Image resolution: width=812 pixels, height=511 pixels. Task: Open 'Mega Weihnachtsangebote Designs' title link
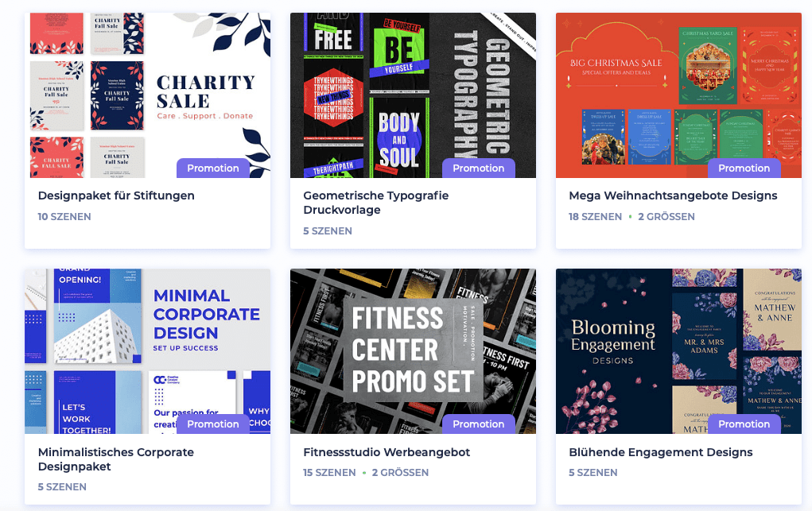pos(673,195)
